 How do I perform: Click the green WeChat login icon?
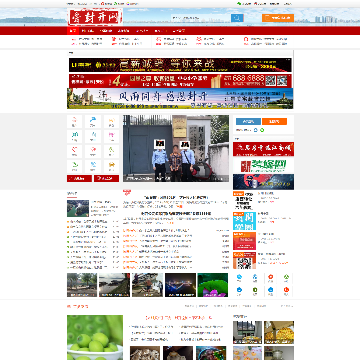pyautogui.click(x=262, y=130)
